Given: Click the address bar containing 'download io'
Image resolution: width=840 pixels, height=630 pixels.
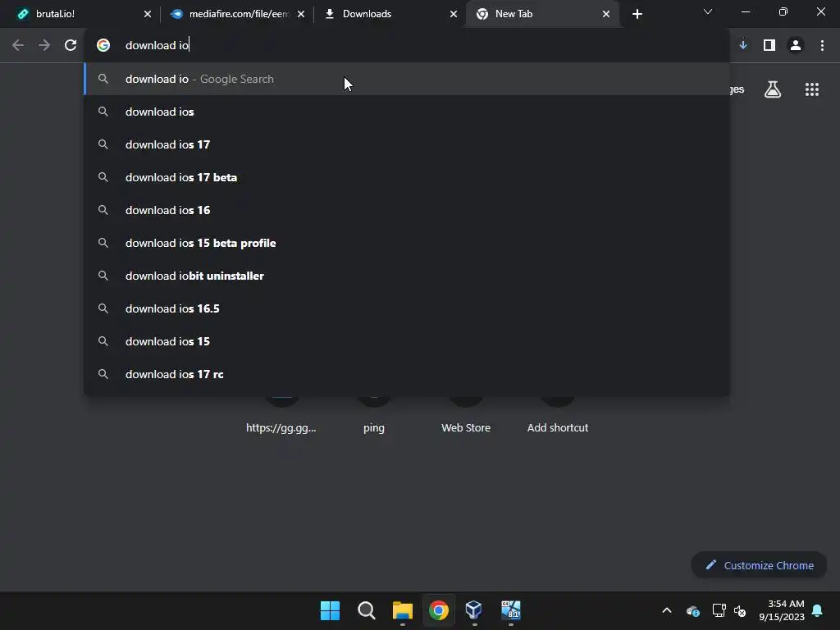Looking at the screenshot, I should click(x=407, y=46).
